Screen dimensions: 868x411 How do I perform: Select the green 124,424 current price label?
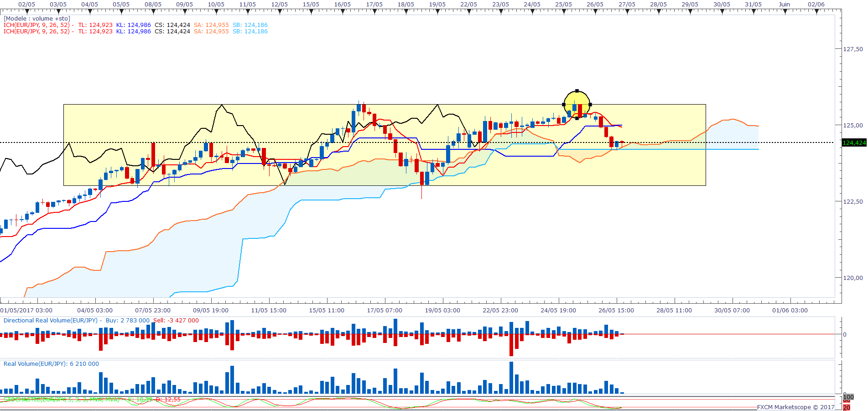click(854, 143)
